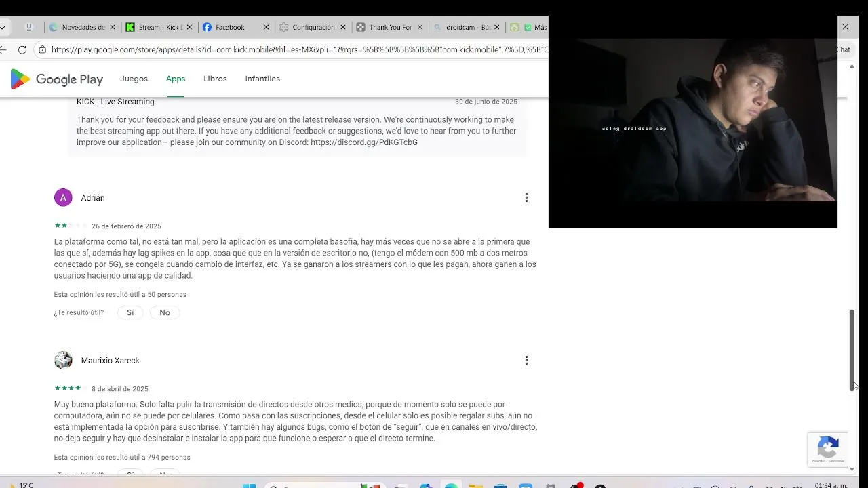The image size is (868, 488).
Task: Click the date 30 de junio de 2025
Action: tap(486, 102)
